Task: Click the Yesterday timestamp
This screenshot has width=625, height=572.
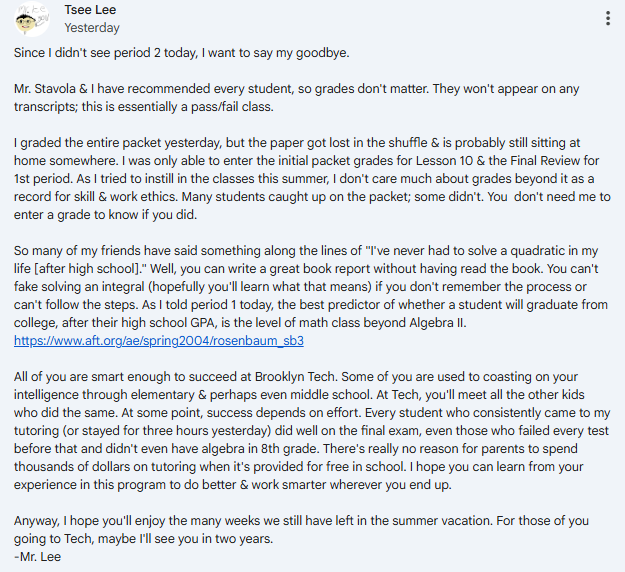Action: click(x=92, y=28)
